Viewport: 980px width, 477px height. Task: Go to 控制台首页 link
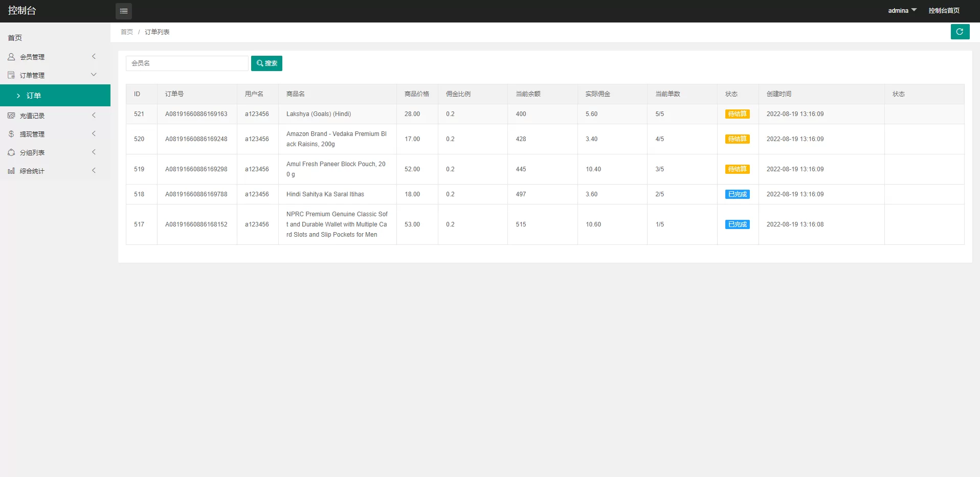pos(944,11)
